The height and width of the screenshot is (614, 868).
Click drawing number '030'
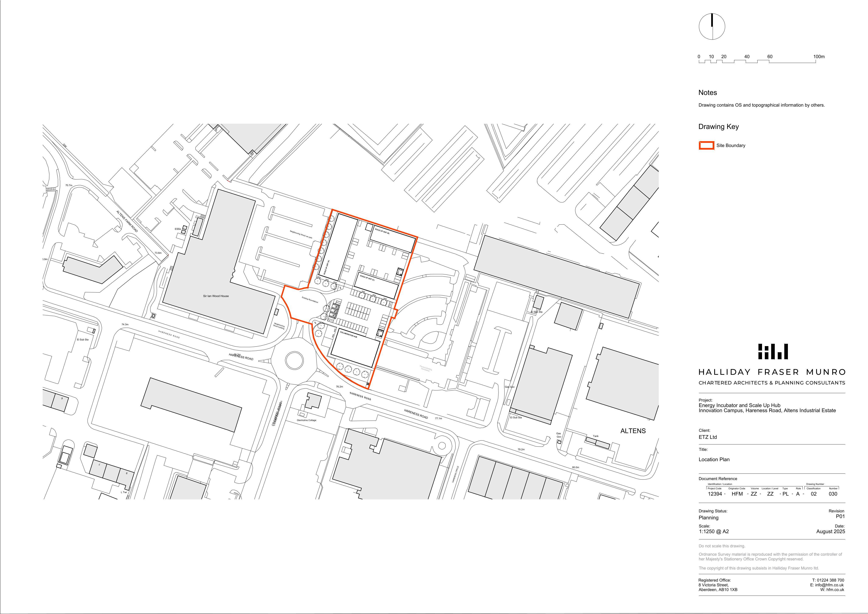(x=833, y=494)
